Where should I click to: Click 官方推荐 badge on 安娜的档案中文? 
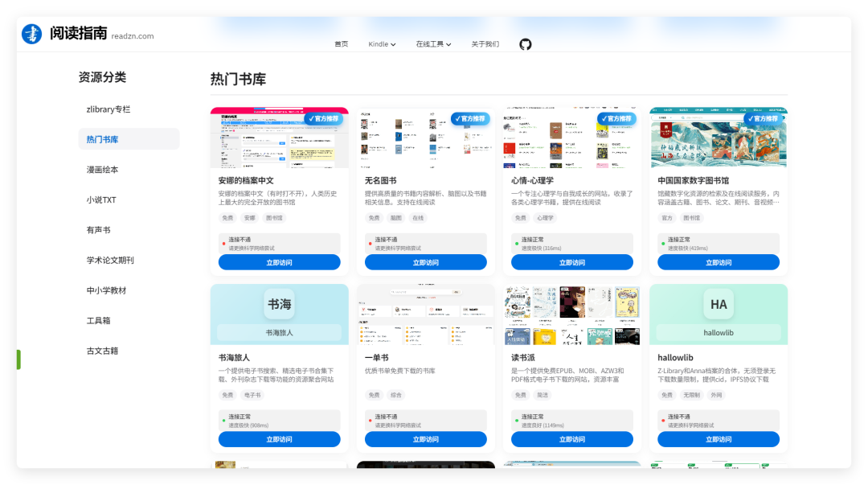(x=324, y=118)
